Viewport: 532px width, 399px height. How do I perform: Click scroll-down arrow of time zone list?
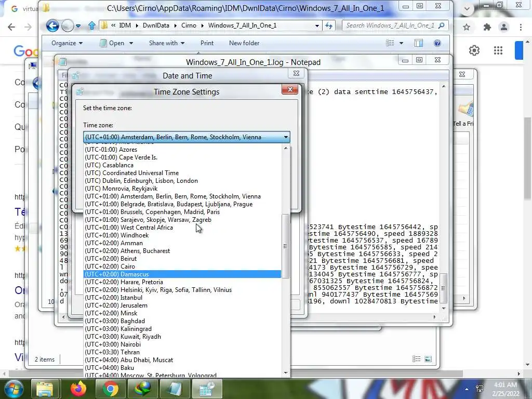pyautogui.click(x=286, y=373)
